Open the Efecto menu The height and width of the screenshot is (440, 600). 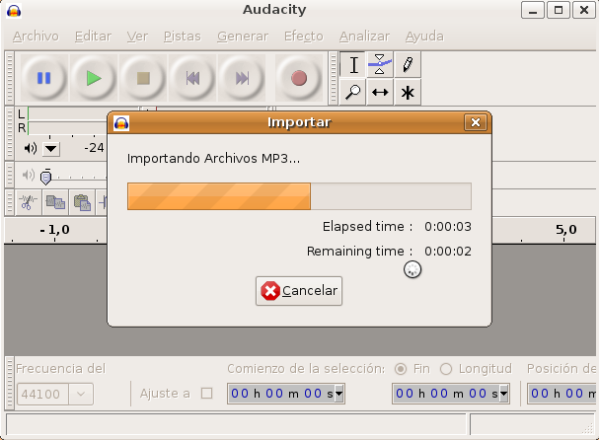tap(303, 36)
